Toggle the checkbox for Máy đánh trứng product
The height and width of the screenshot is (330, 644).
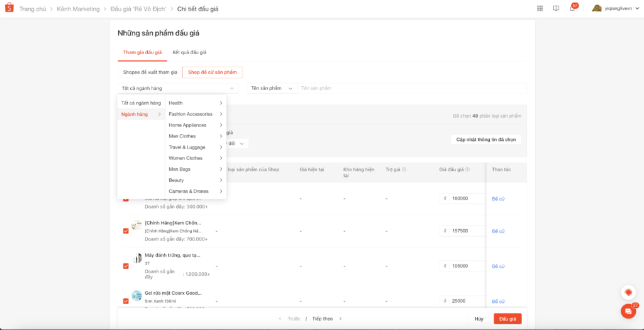coord(126,266)
